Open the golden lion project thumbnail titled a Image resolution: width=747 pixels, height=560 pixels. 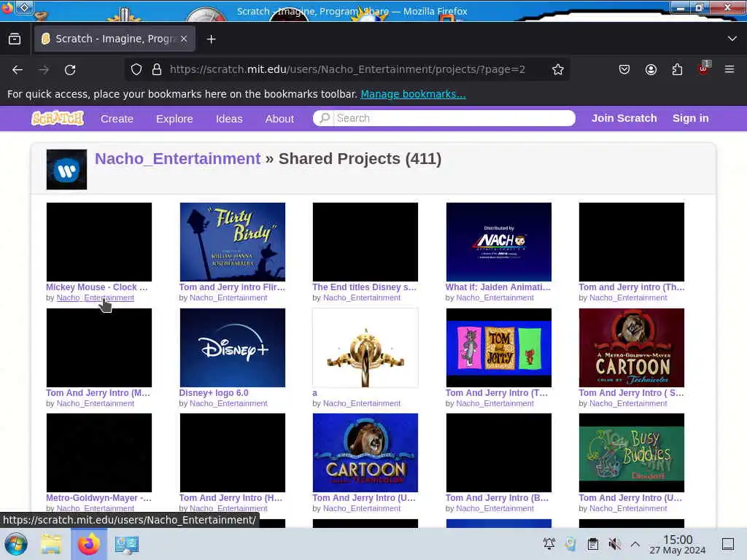pyautogui.click(x=365, y=348)
